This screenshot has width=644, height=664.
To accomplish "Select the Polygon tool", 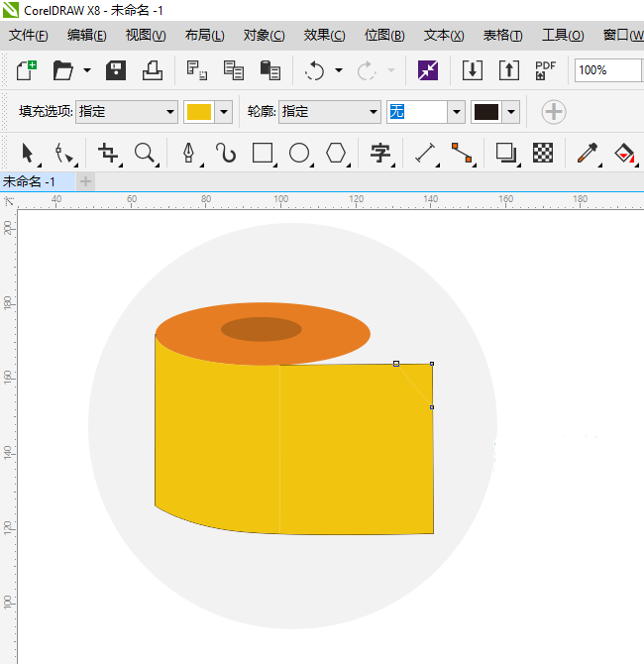I will tap(337, 153).
